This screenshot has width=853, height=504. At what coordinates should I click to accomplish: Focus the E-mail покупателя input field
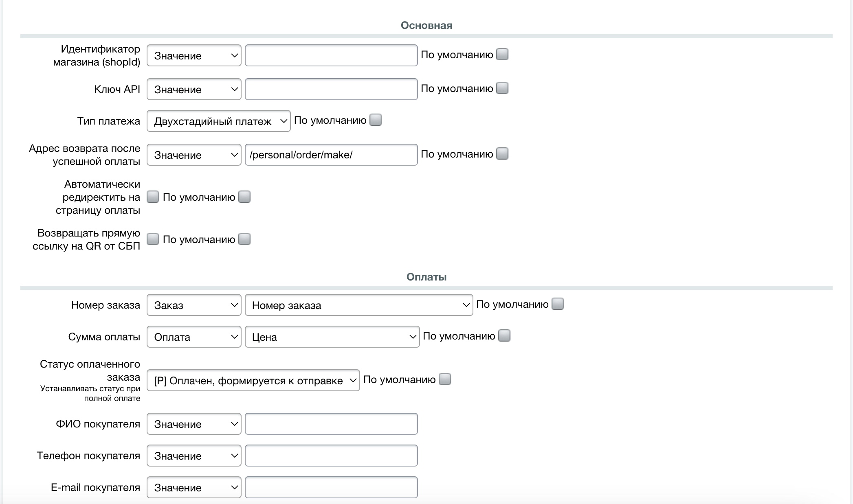click(331, 487)
